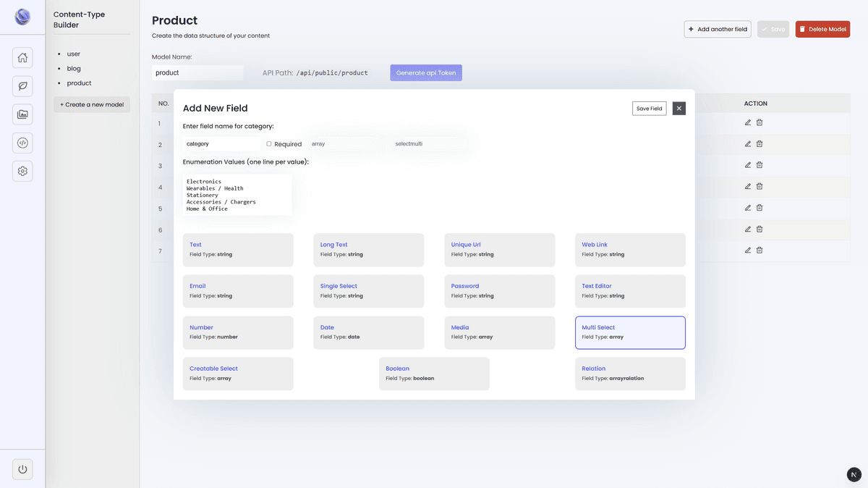This screenshot has height=488, width=868.
Task: Select the Date field type card
Action: 369,332
